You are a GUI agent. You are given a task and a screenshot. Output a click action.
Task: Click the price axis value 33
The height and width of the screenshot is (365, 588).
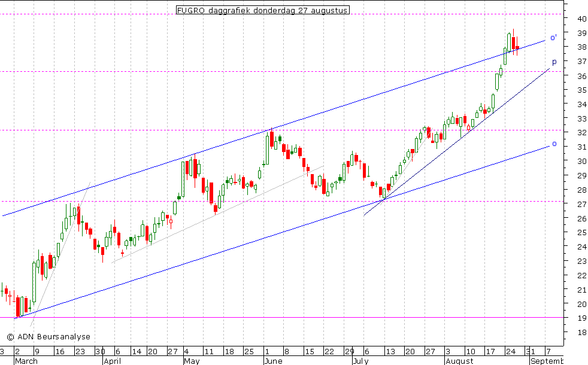click(581, 119)
